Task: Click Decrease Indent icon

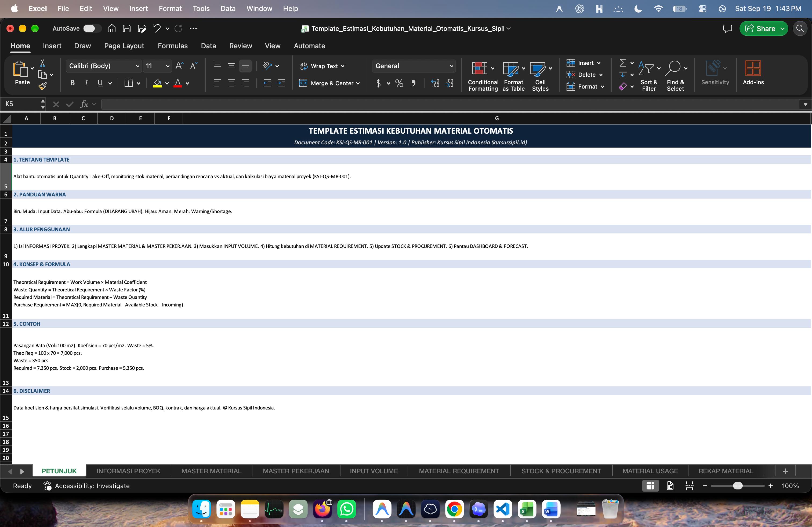Action: (x=267, y=83)
